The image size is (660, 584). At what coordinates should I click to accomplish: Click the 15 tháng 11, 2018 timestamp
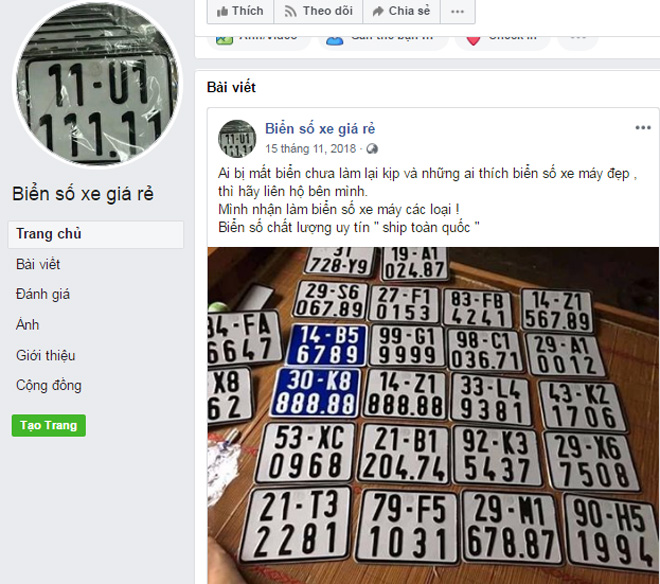311,149
